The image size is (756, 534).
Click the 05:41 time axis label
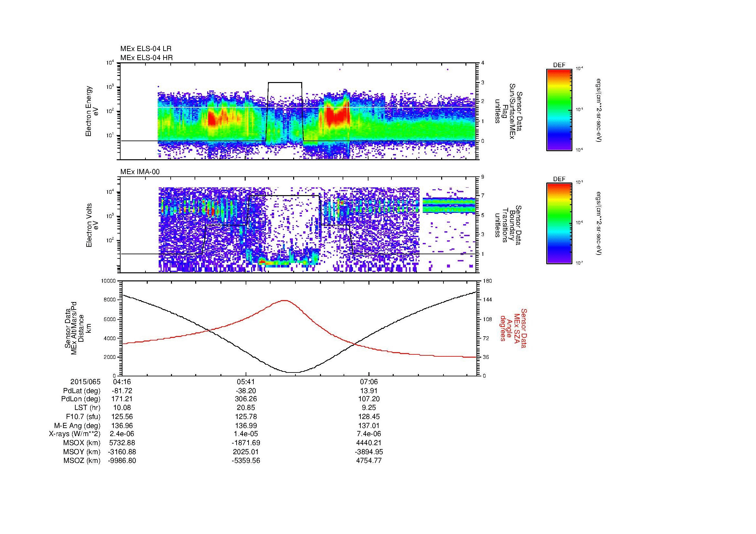[246, 382]
